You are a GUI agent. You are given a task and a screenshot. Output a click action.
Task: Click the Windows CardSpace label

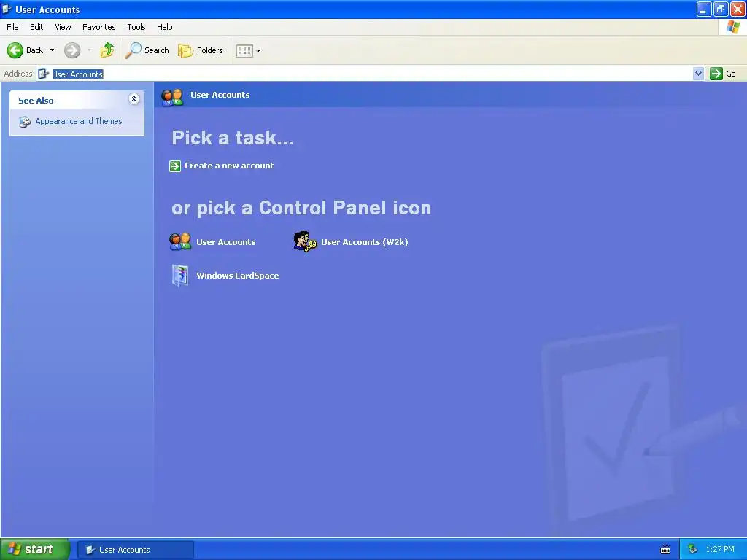click(x=238, y=276)
